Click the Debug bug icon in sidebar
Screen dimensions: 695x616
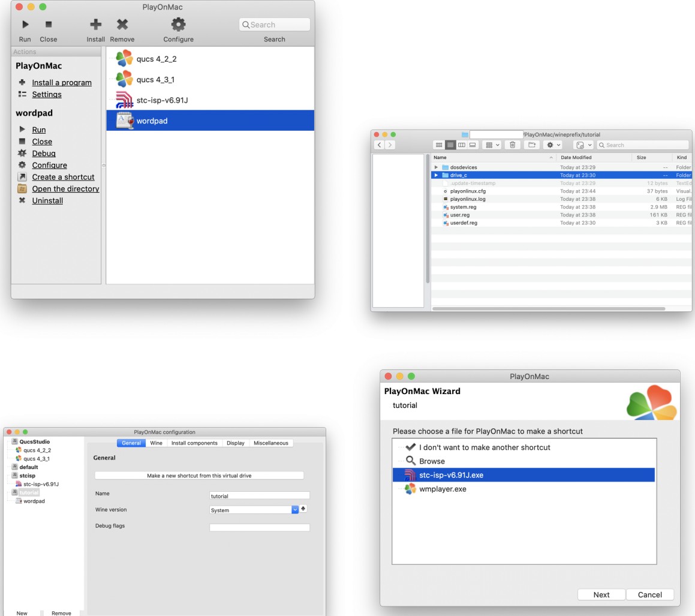click(22, 153)
